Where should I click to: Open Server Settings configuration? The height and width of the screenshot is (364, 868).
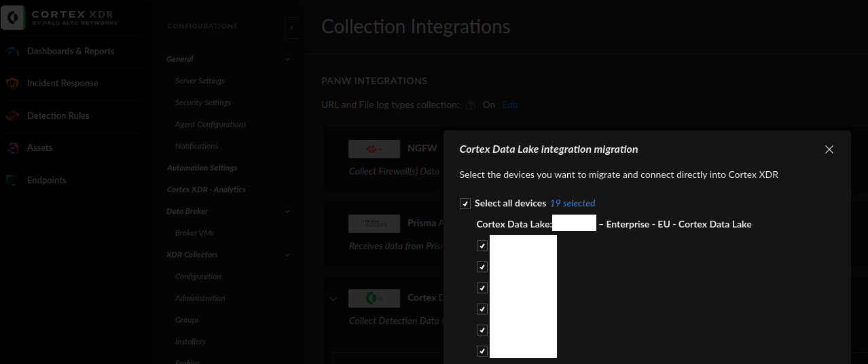point(200,81)
